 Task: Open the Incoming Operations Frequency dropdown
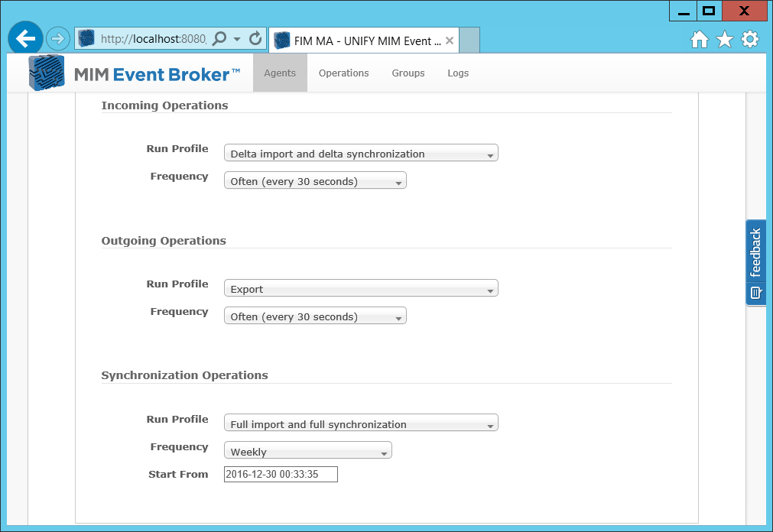pyautogui.click(x=315, y=180)
